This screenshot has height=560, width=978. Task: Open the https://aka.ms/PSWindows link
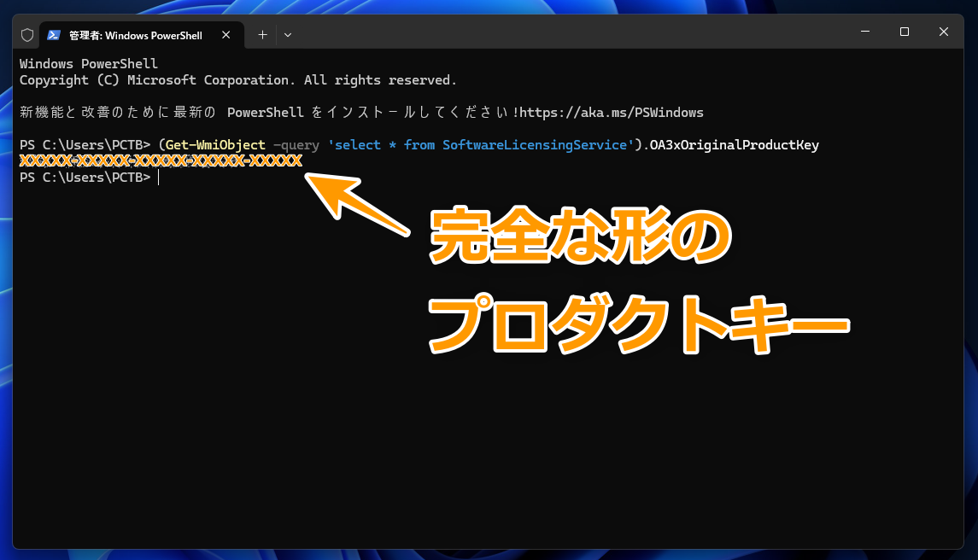[x=612, y=113]
